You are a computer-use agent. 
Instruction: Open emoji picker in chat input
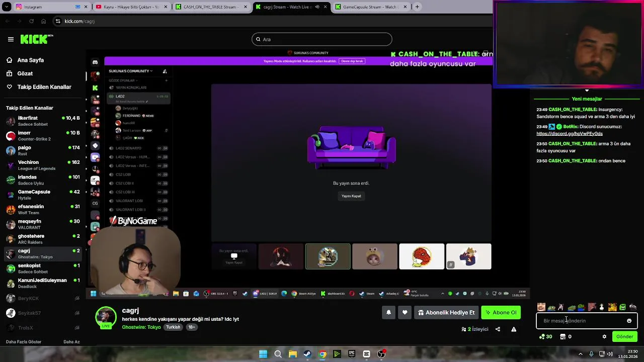[629, 321]
